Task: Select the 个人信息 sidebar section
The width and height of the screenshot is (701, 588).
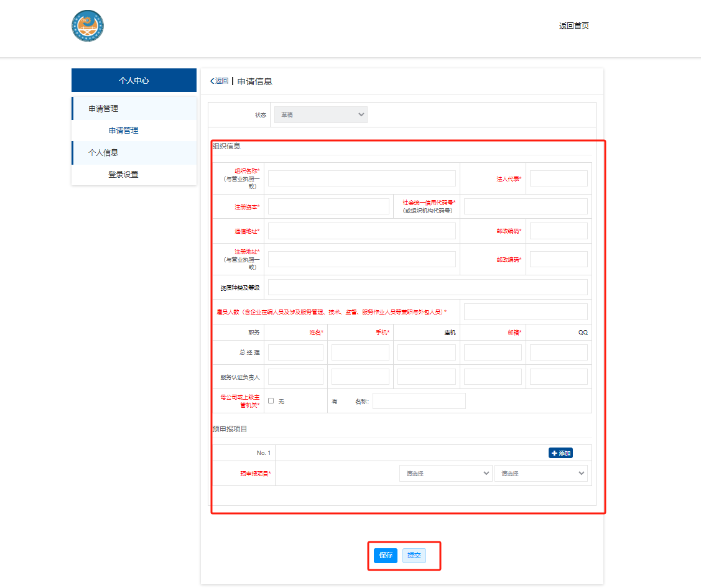Action: (x=134, y=153)
